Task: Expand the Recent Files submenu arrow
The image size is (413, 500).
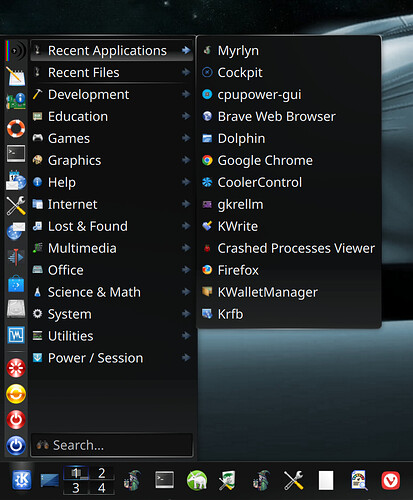Action: coord(186,72)
